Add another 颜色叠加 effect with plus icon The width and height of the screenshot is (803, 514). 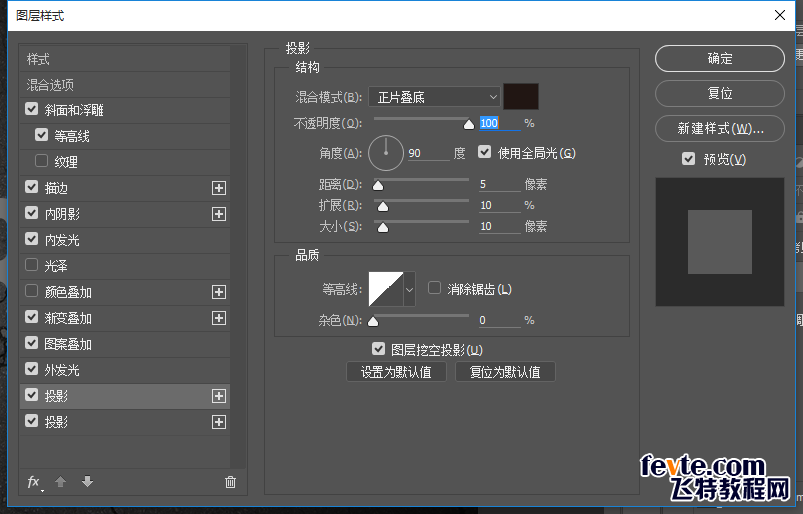219,292
